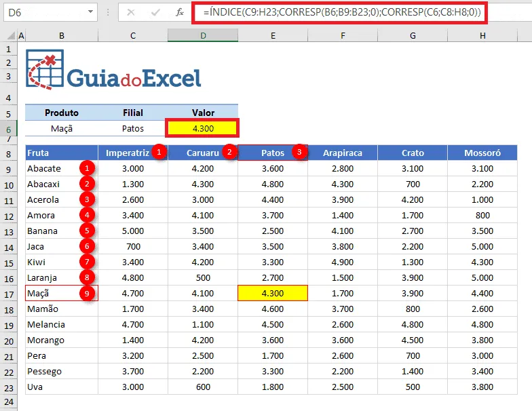Select row 17 header
This screenshot has height=411, width=532.
pos(8,294)
